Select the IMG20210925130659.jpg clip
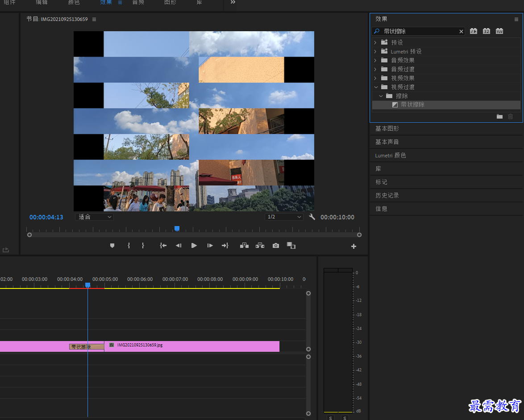The width and height of the screenshot is (524, 420). point(192,346)
